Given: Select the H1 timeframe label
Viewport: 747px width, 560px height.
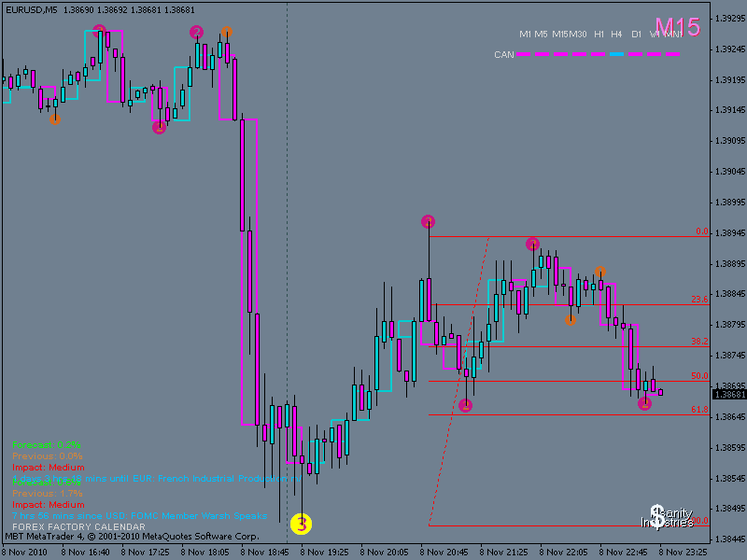Looking at the screenshot, I should click(x=599, y=35).
